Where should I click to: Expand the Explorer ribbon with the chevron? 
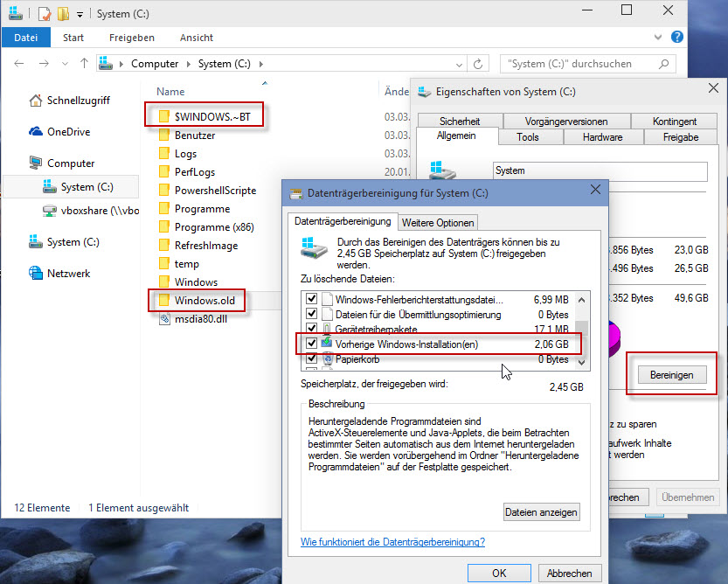point(658,38)
